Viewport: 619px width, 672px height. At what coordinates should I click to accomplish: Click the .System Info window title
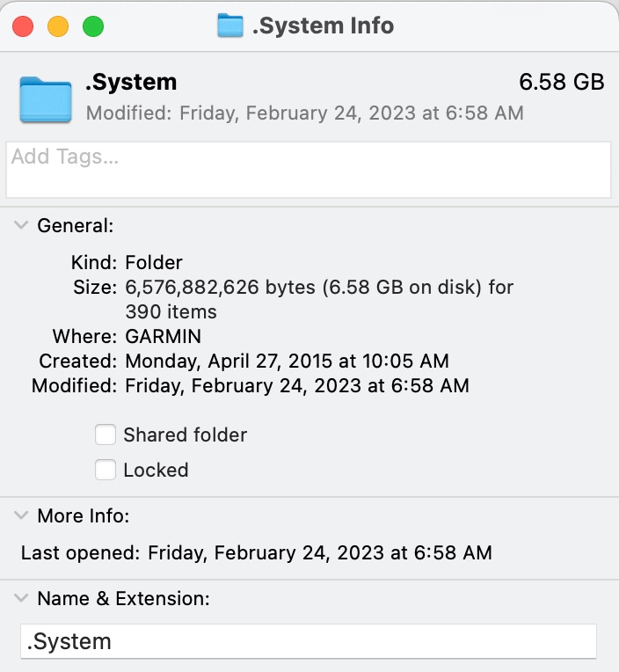[x=323, y=26]
